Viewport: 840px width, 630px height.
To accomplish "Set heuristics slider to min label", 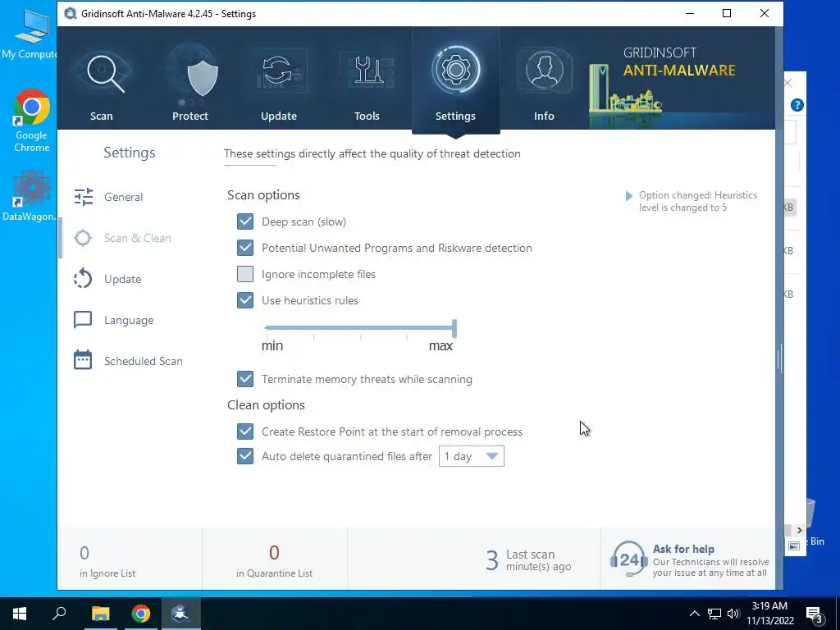I will pyautogui.click(x=272, y=346).
